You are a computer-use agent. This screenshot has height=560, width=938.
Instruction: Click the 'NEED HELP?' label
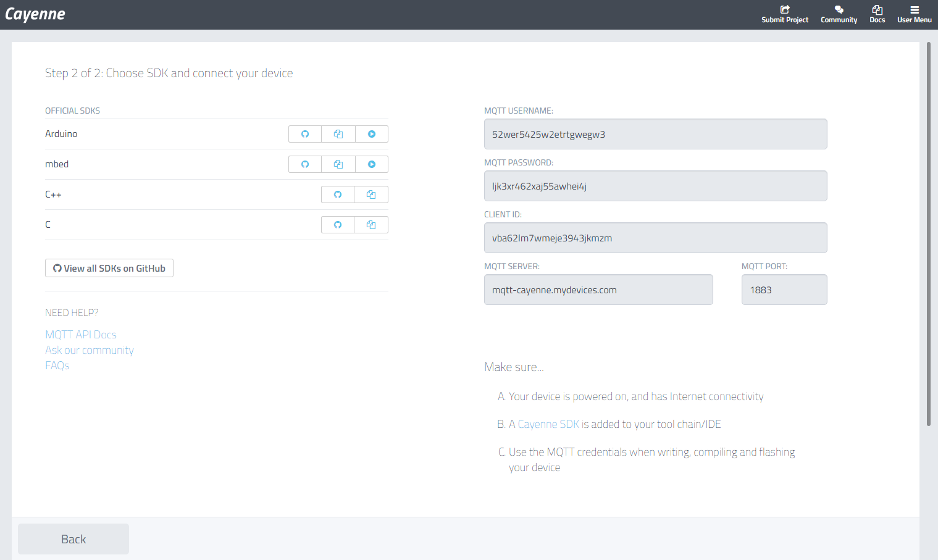tap(72, 313)
